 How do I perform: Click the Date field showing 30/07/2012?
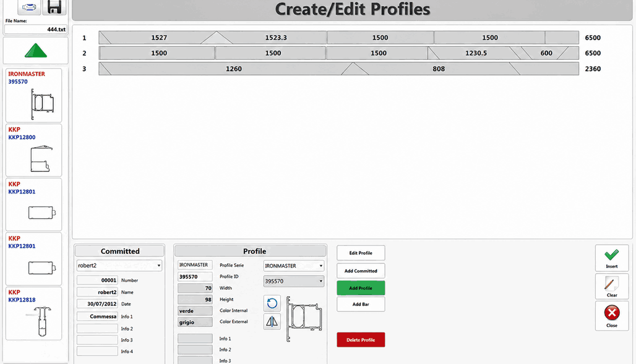(97, 303)
